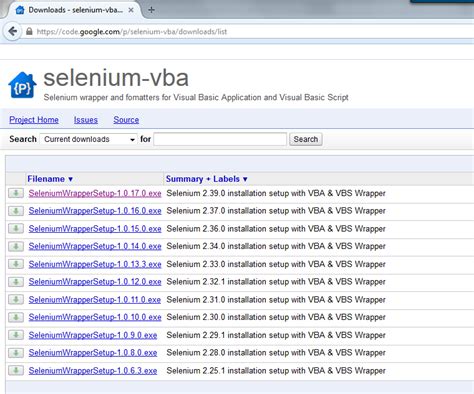Open a new tab with plus button
Image resolution: width=474 pixels, height=394 pixels.
tap(151, 10)
